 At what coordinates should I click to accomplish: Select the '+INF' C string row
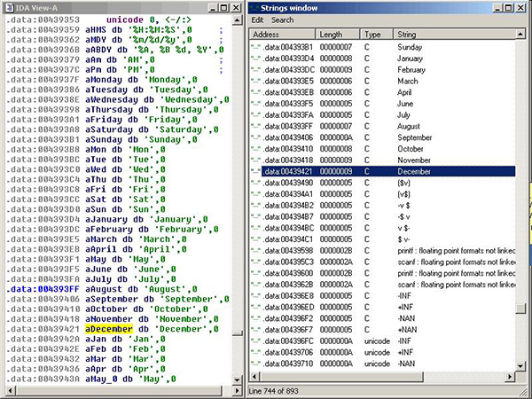(x=383, y=307)
